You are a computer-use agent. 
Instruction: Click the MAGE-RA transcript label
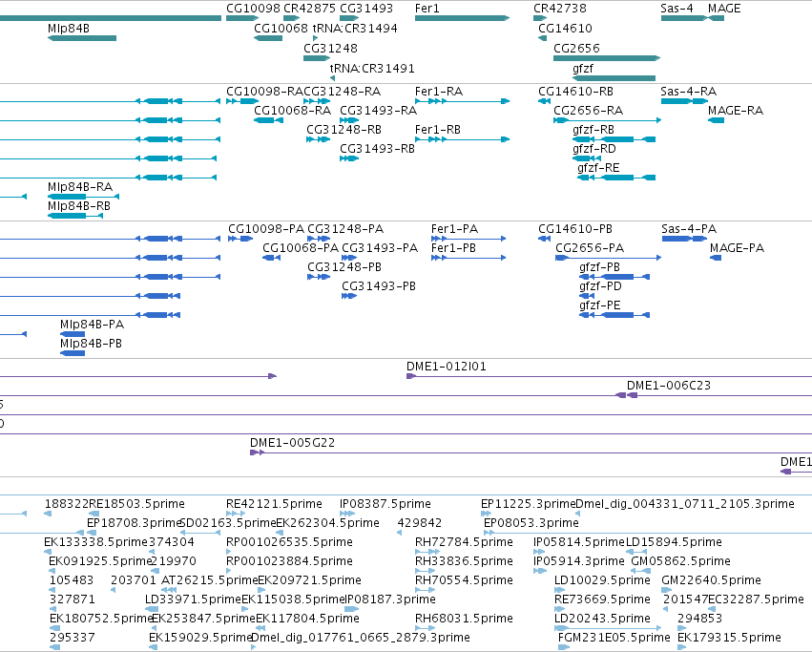pyautogui.click(x=736, y=111)
